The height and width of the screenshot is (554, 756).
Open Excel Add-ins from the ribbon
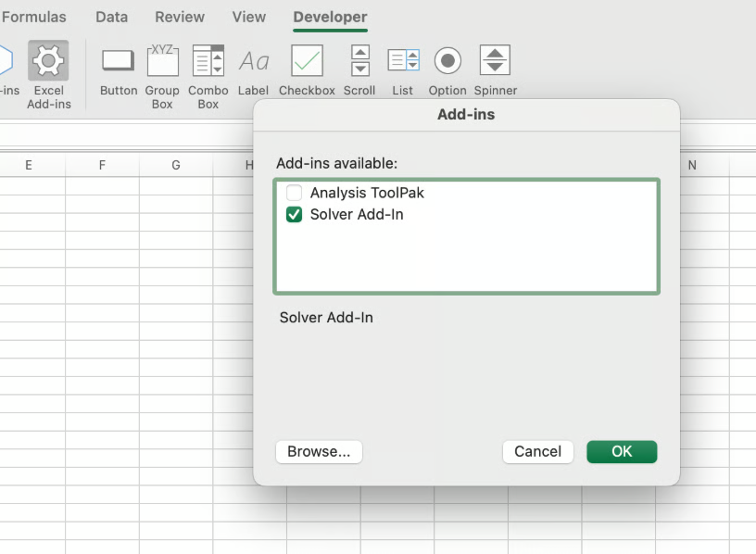point(48,69)
